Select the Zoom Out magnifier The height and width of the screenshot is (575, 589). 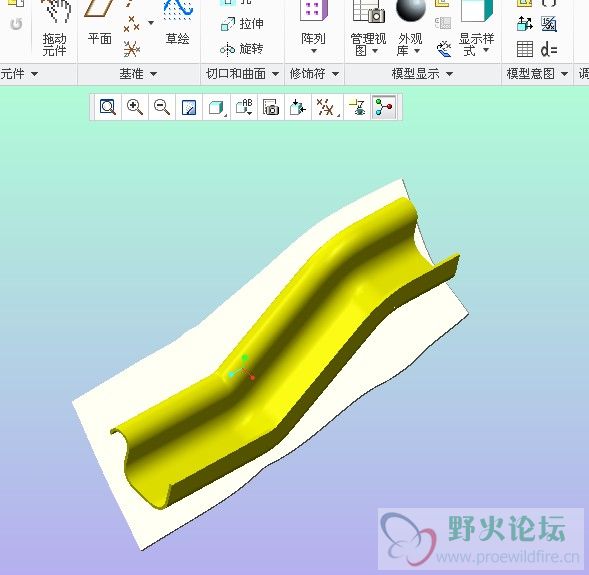(x=162, y=107)
